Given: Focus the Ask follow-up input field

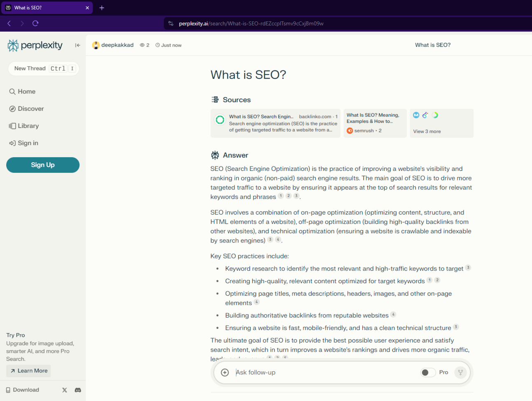Looking at the screenshot, I should click(x=321, y=373).
